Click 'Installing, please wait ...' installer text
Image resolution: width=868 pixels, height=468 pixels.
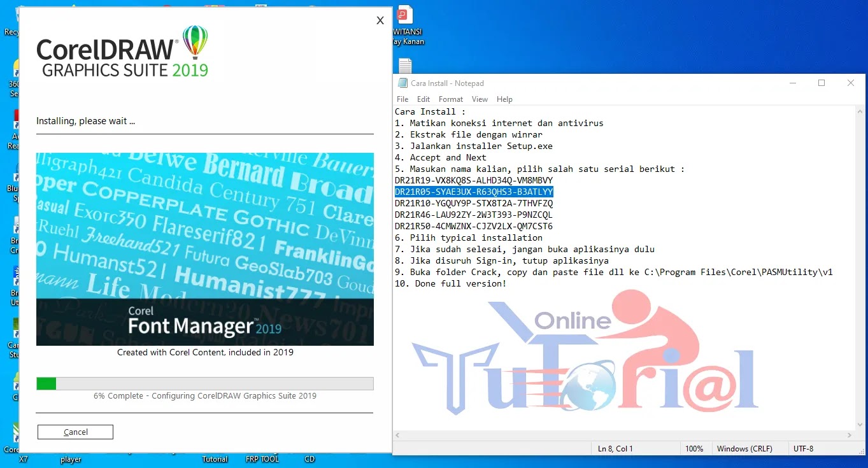(86, 121)
